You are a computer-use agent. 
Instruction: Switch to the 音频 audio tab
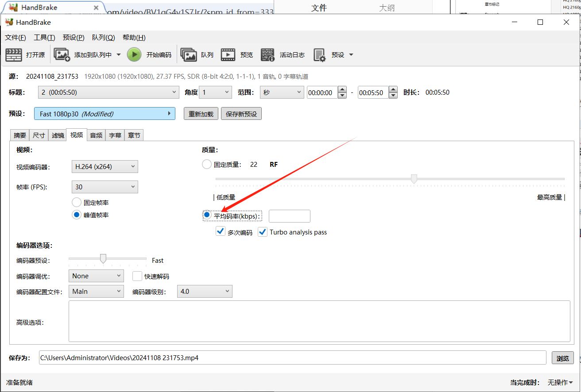click(x=96, y=135)
